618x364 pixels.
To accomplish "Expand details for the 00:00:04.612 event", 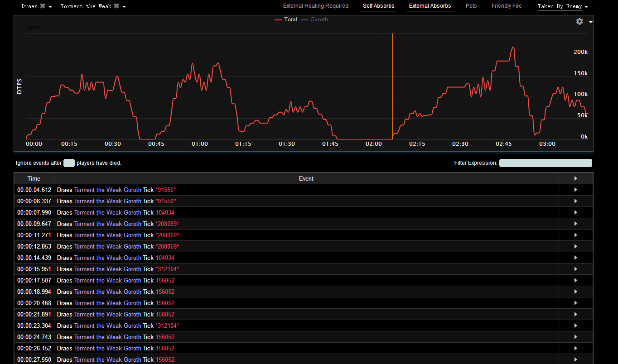I will pos(576,190).
